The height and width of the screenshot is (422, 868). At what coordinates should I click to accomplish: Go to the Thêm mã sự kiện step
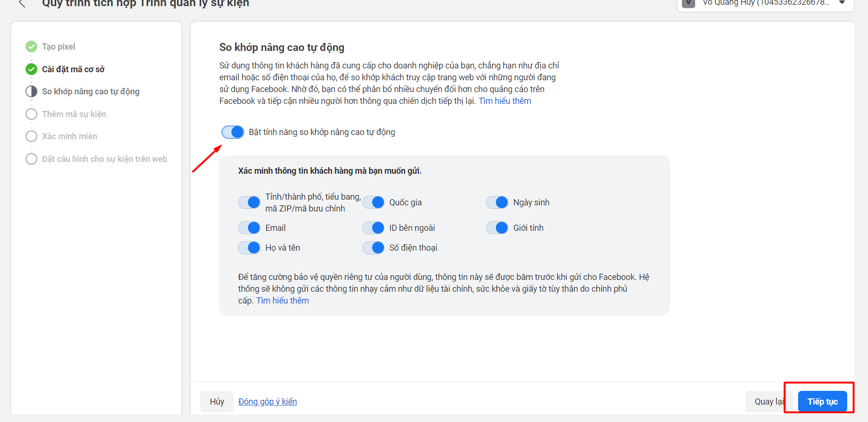[74, 114]
